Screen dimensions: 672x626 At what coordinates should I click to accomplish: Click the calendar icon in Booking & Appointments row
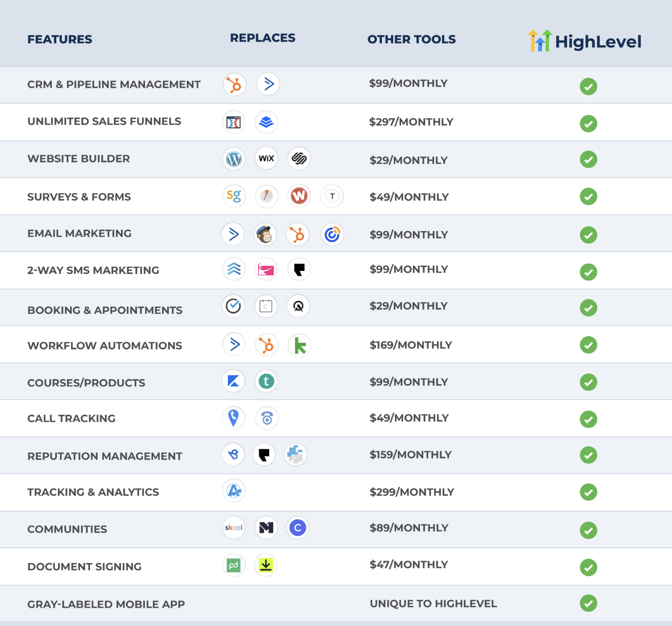click(x=266, y=306)
